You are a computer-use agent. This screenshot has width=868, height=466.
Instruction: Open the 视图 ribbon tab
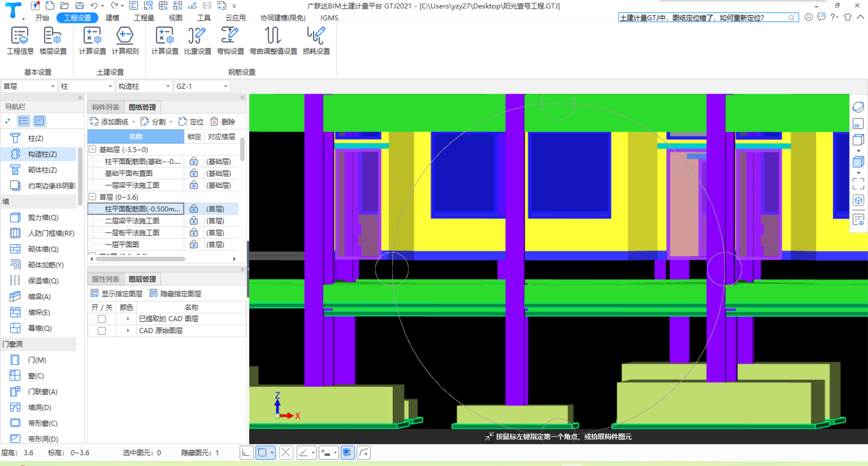(175, 18)
